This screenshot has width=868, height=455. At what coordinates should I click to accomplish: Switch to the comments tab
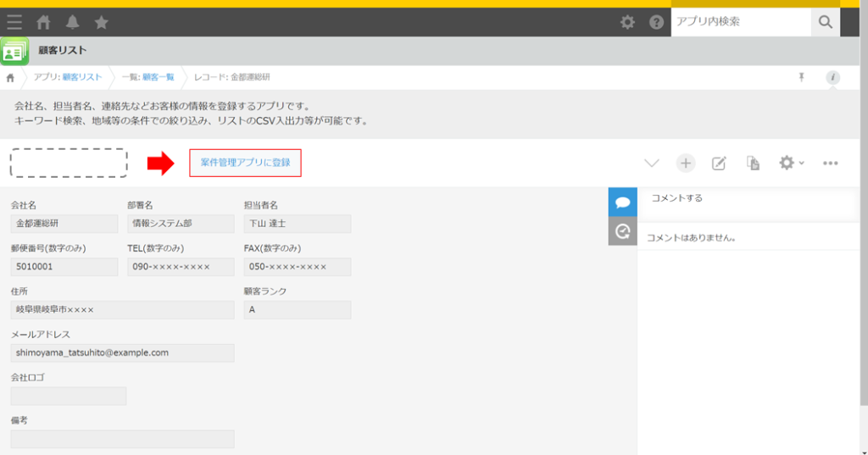[623, 202]
